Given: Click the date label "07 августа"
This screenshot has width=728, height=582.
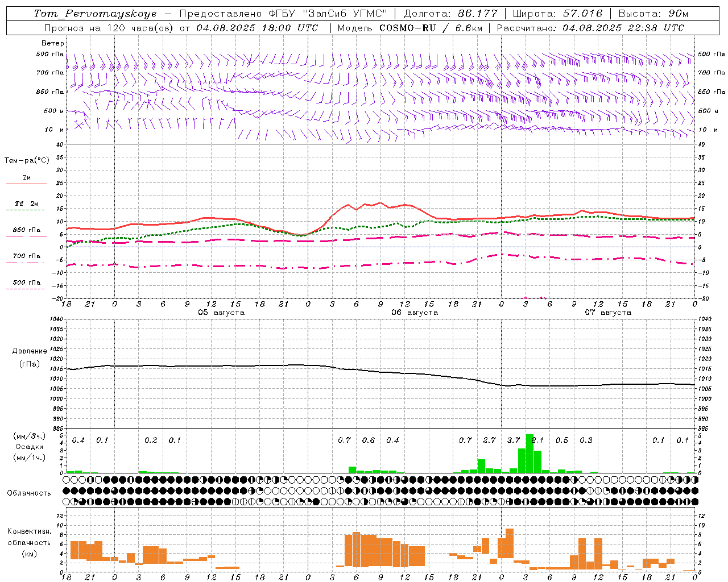Looking at the screenshot, I should [x=608, y=313].
